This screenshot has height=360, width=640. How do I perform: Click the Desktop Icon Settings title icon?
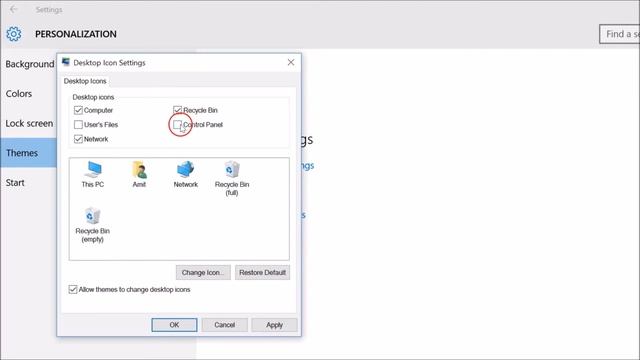[x=66, y=62]
